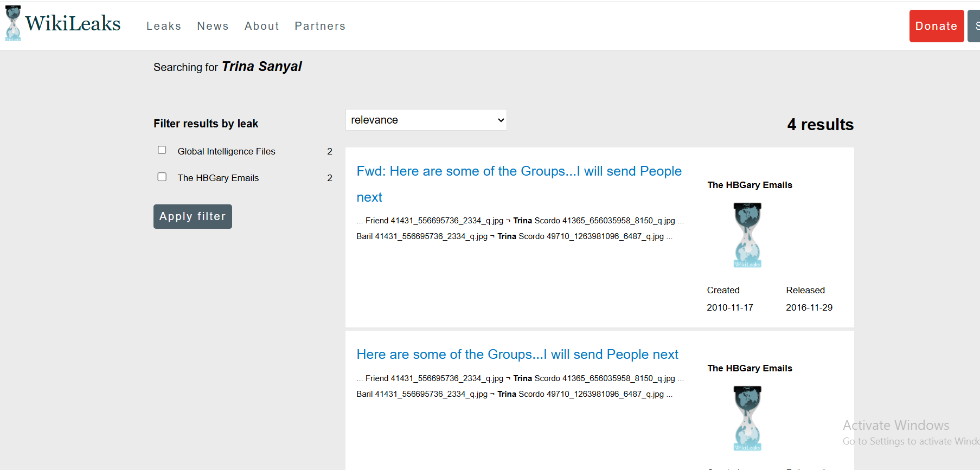
Task: Expand the relevance sort dropdown
Action: 426,120
